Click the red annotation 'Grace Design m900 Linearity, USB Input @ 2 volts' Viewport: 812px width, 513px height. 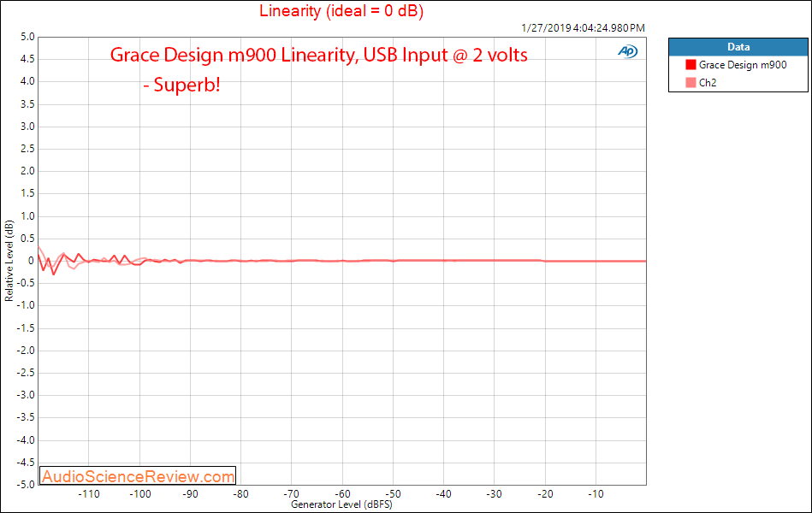[x=318, y=55]
